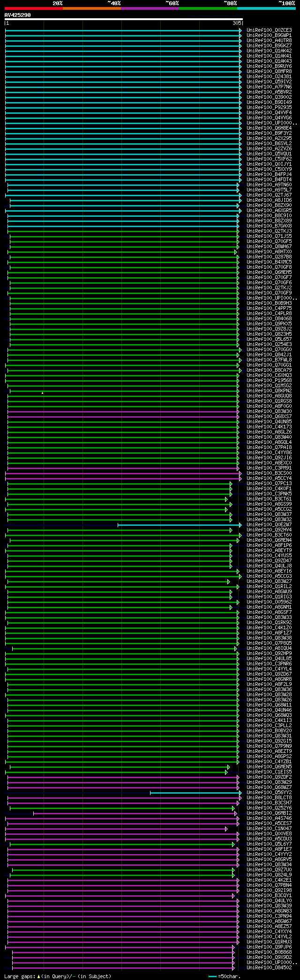Select label UniRef100_Q9PJP6
This screenshot has width=300, height=980.
(x=269, y=947)
